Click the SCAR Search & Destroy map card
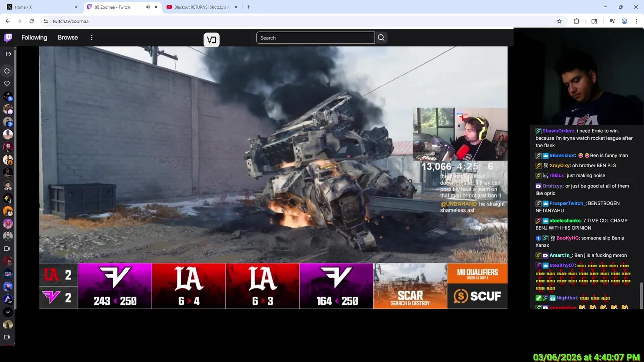Image resolution: width=644 pixels, height=362 pixels. [410, 286]
